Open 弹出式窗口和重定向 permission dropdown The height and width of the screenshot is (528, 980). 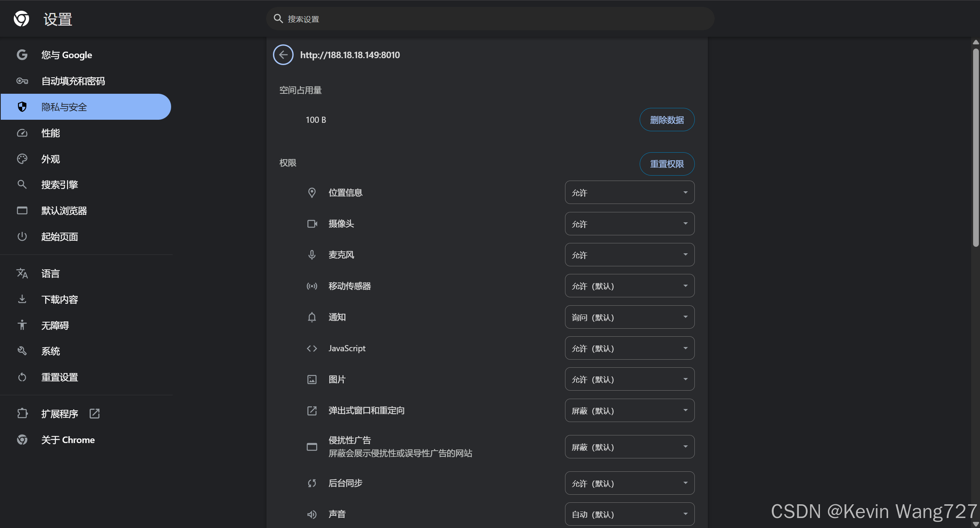pyautogui.click(x=629, y=411)
